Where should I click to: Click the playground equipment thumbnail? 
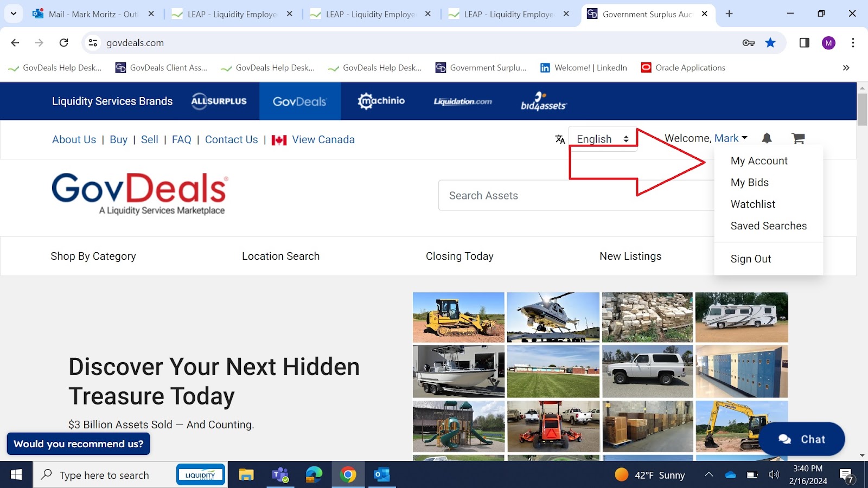tap(458, 426)
